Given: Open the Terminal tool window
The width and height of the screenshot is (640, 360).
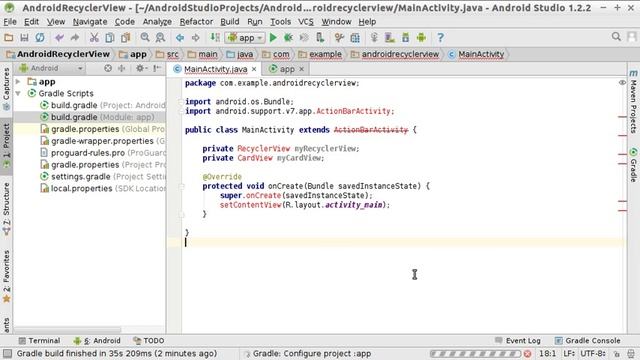Looking at the screenshot, I should [x=39, y=340].
